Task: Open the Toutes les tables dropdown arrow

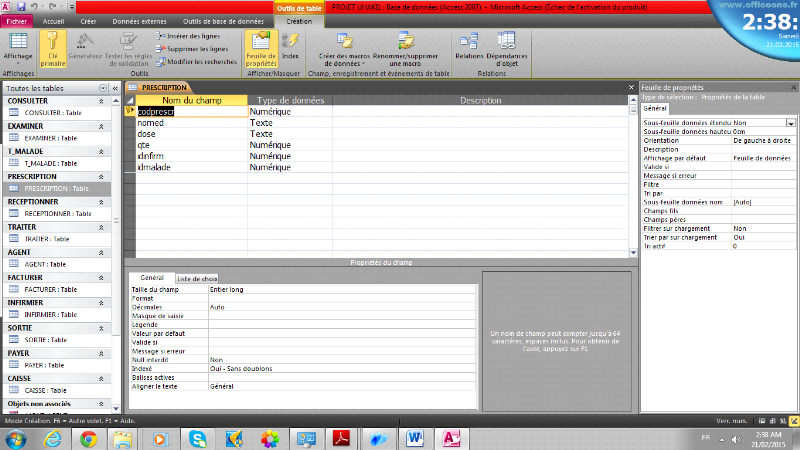Action: 102,89
